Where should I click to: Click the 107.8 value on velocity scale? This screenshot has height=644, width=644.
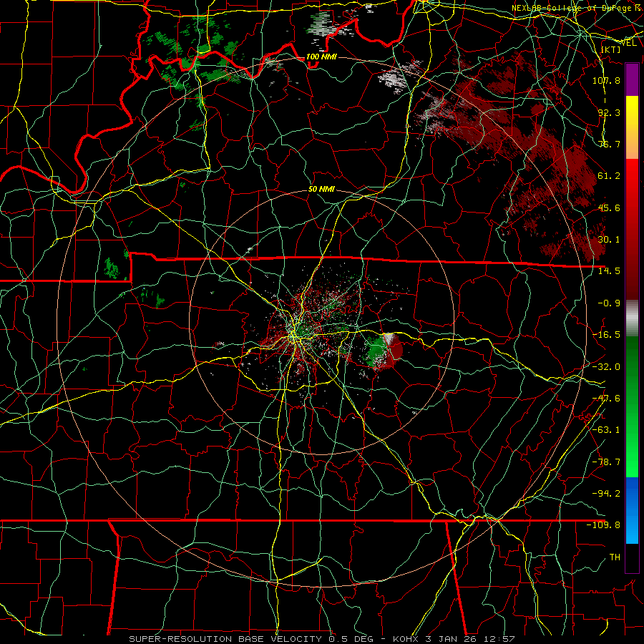[606, 80]
